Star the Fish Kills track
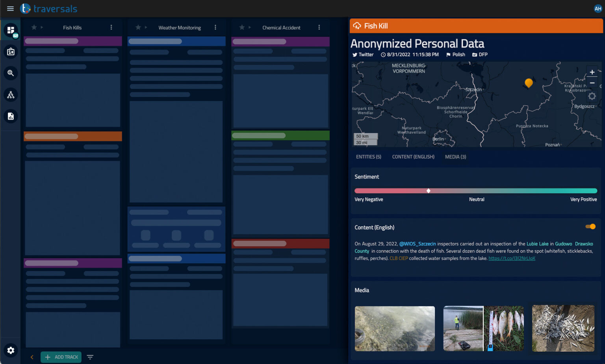Screen dimensions: 605x364 34,28
